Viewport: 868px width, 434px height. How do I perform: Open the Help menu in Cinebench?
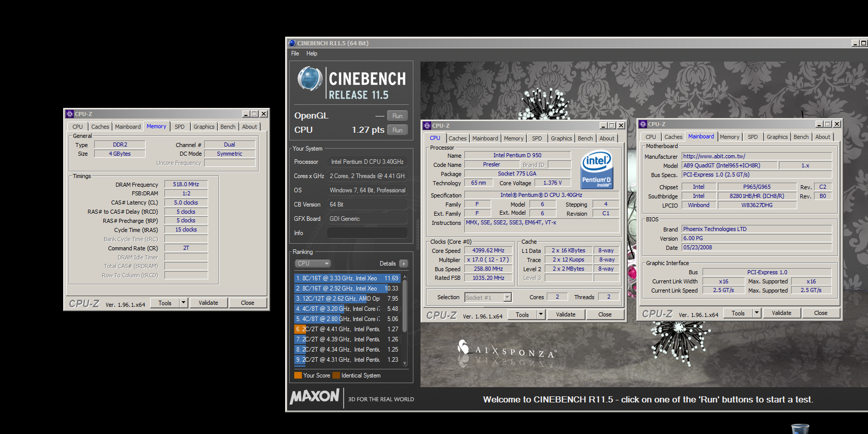(x=312, y=53)
